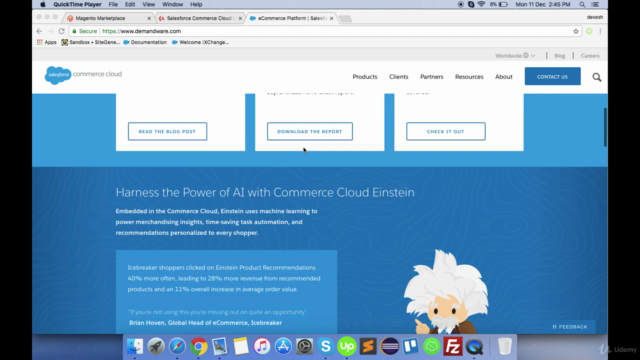Open Trello app in the dock
The height and width of the screenshot is (360, 640).
[x=411, y=346]
